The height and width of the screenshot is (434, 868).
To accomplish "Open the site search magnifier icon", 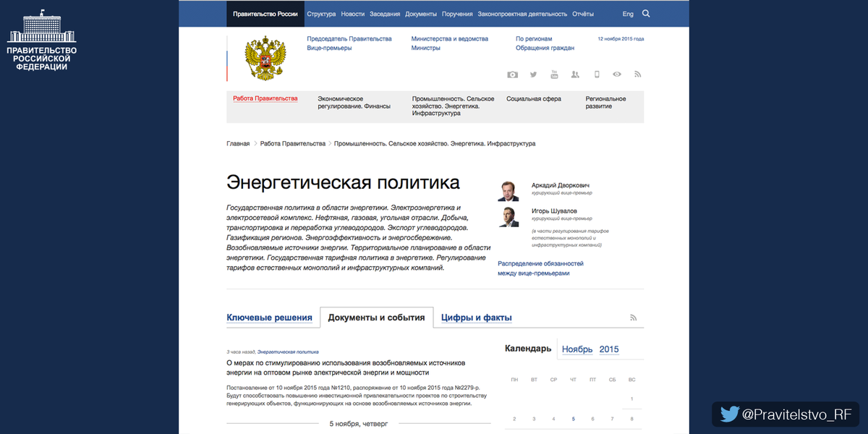I will (646, 14).
